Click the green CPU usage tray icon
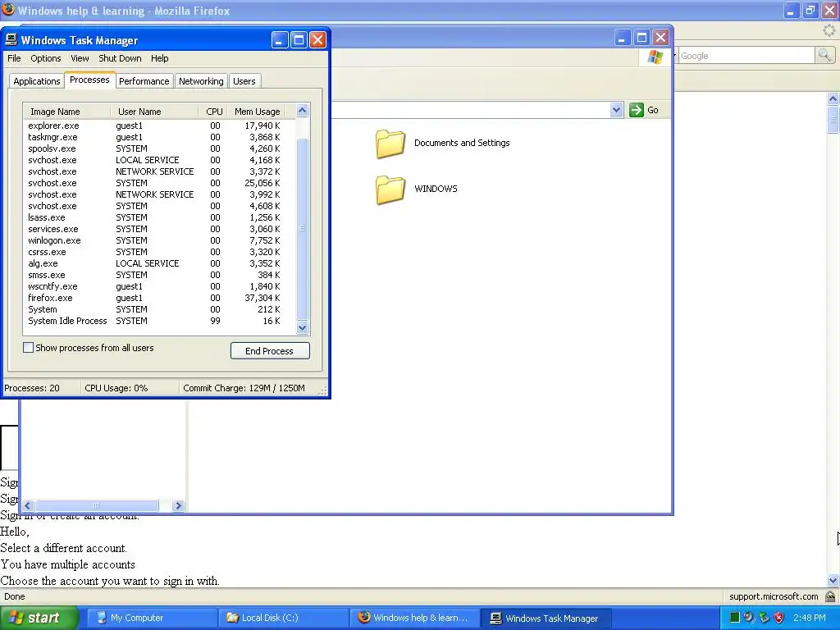 (x=735, y=618)
